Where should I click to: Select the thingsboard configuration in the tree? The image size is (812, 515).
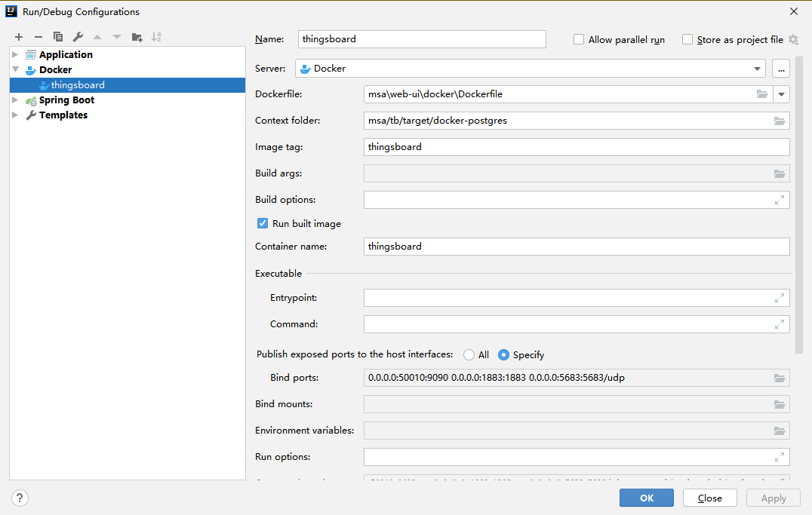coord(78,85)
